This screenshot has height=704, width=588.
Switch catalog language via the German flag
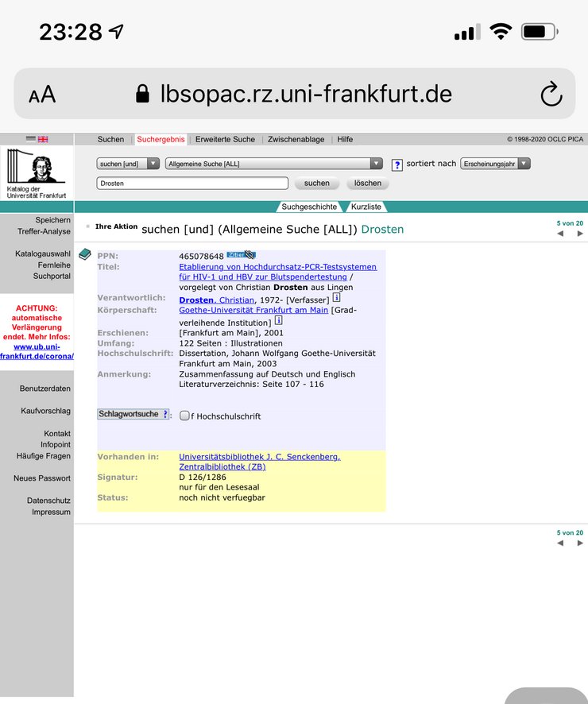point(31,139)
